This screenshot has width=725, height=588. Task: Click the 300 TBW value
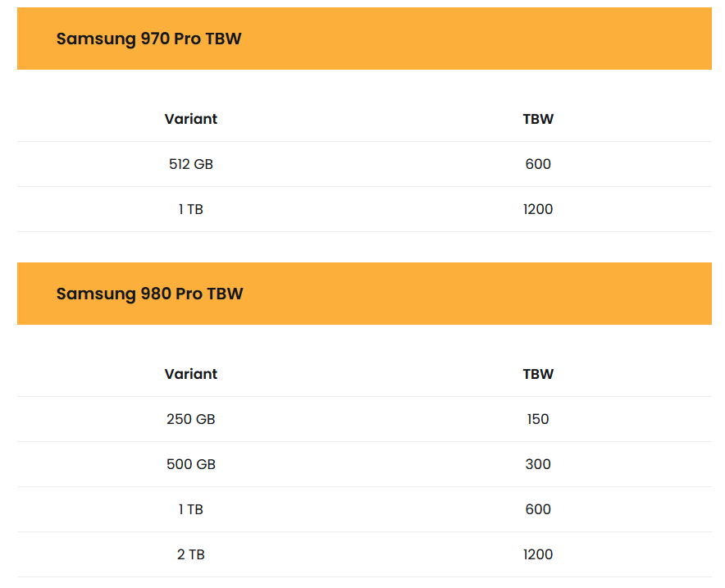click(x=538, y=464)
